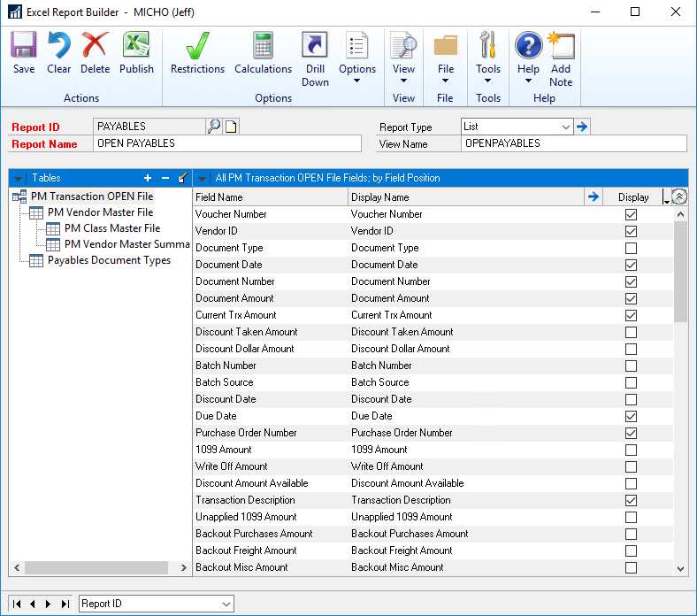Open the Calculations calculator icon
The image size is (697, 616).
click(x=264, y=44)
